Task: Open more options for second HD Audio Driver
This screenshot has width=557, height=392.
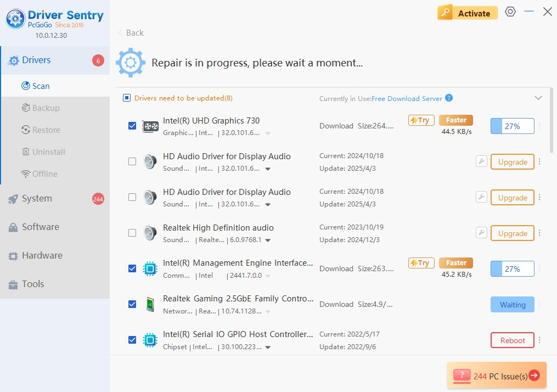Action: pos(539,197)
